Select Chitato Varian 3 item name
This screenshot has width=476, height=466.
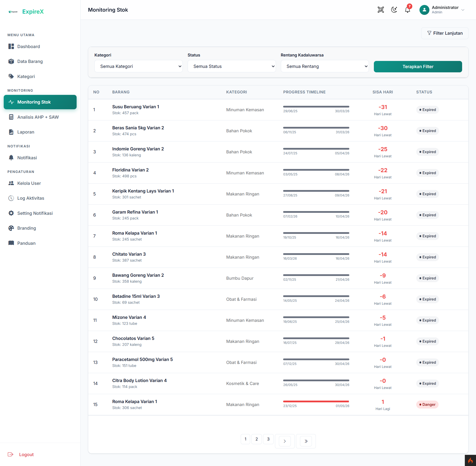(129, 254)
